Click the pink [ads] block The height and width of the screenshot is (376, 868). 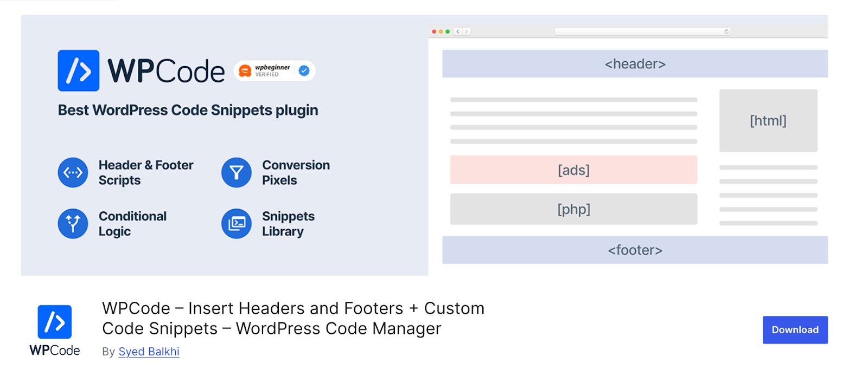(x=573, y=170)
